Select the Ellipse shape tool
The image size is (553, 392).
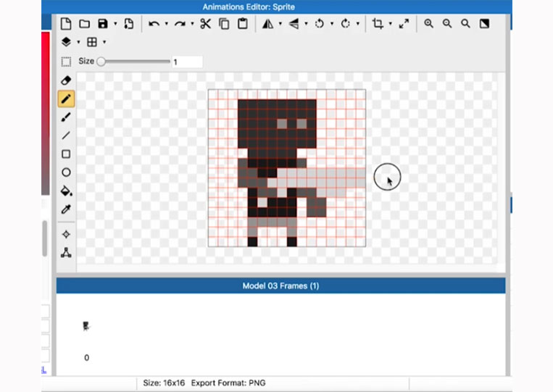[x=66, y=172]
